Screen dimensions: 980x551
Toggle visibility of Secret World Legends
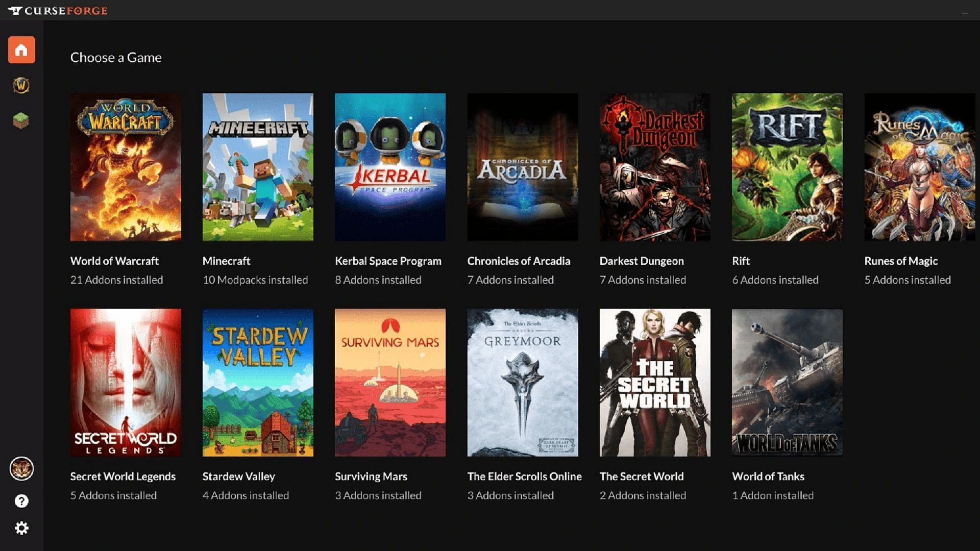tap(125, 383)
